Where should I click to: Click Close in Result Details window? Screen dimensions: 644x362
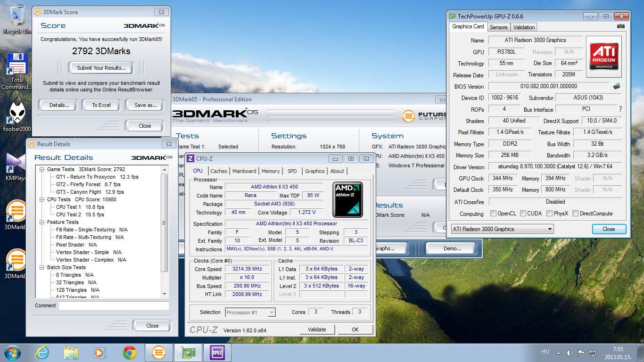pos(152,326)
